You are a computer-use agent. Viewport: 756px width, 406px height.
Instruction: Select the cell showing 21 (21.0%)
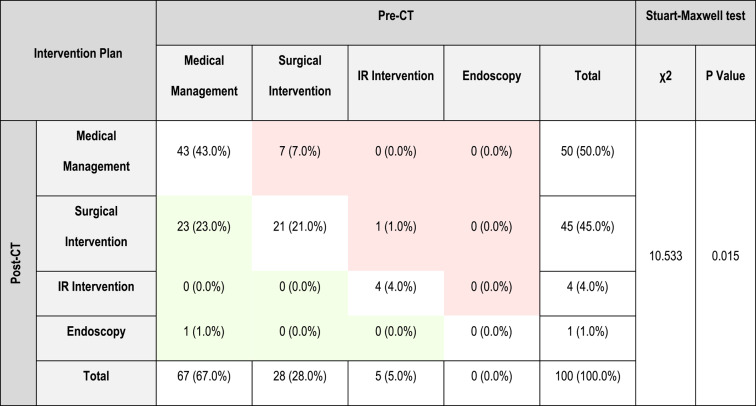pyautogui.click(x=299, y=227)
